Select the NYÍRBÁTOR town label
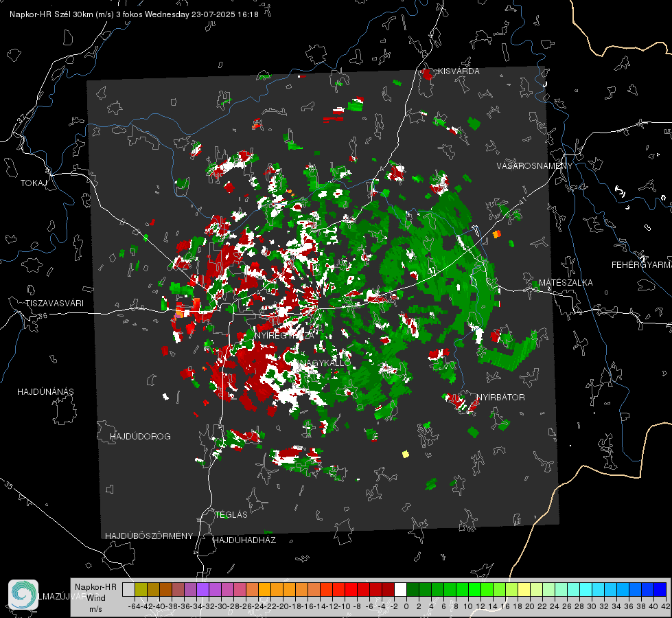 [x=500, y=398]
